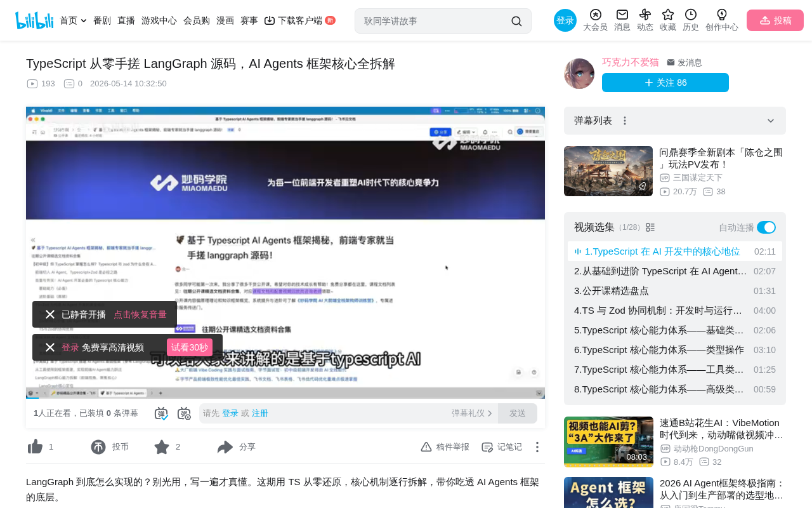Select episode 1.TypeScript 在 AI 开发中的核心地位
The width and height of the screenshot is (812, 508).
pos(675,251)
